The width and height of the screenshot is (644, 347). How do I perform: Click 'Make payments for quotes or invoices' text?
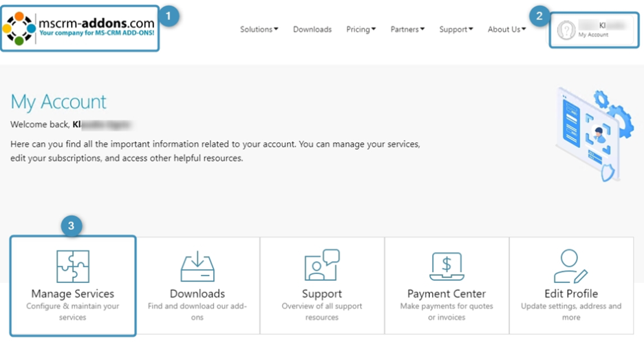click(447, 312)
